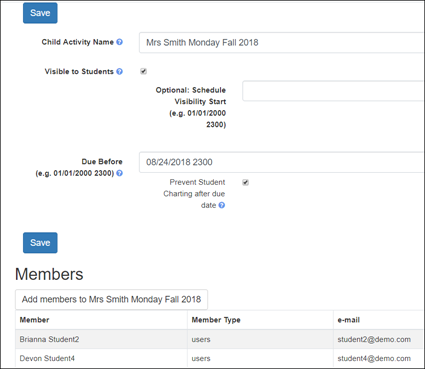Select the Devon Student4 cell
Image resolution: width=425 pixels, height=369 pixels.
tap(101, 358)
